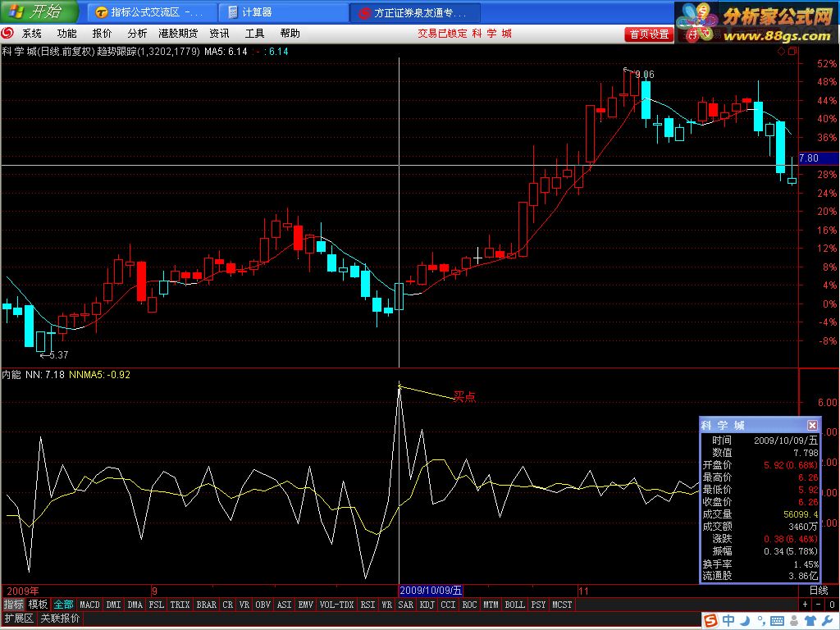Open the Windows 开始 start button
840x630 pixels.
click(x=39, y=11)
